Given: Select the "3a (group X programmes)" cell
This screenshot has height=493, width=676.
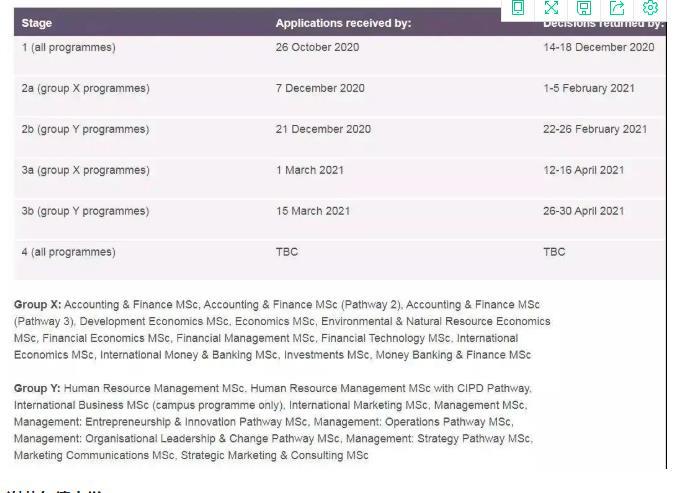Looking at the screenshot, I should (x=86, y=170).
